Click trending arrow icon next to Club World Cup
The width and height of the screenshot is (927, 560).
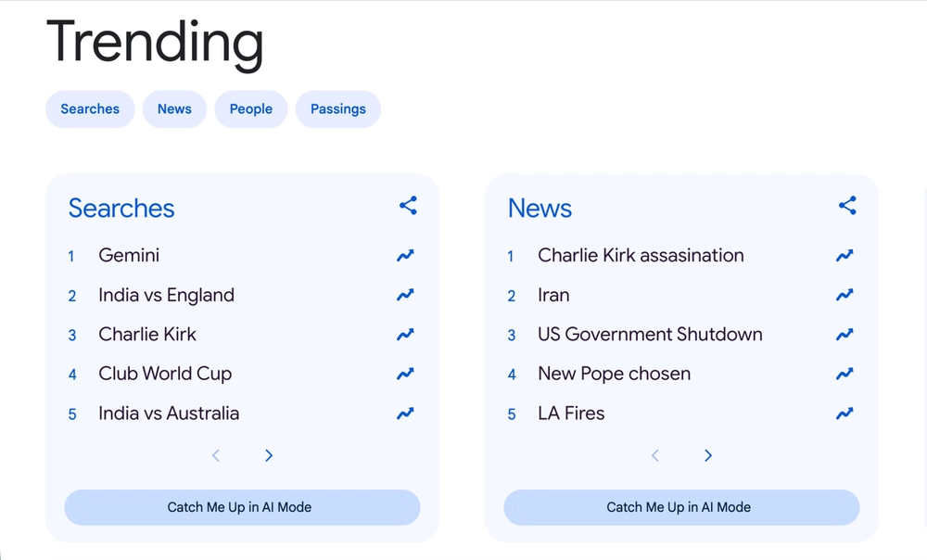point(405,374)
